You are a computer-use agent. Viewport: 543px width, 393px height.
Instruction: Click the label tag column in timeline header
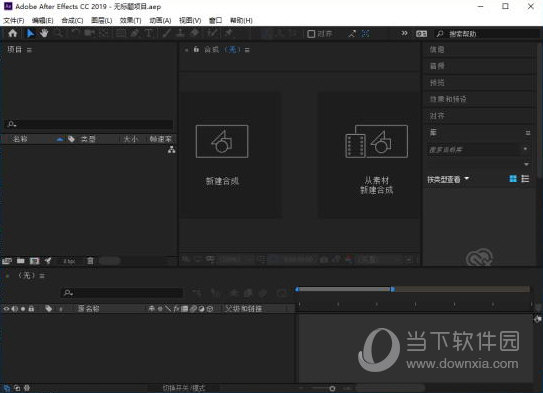tap(48, 309)
